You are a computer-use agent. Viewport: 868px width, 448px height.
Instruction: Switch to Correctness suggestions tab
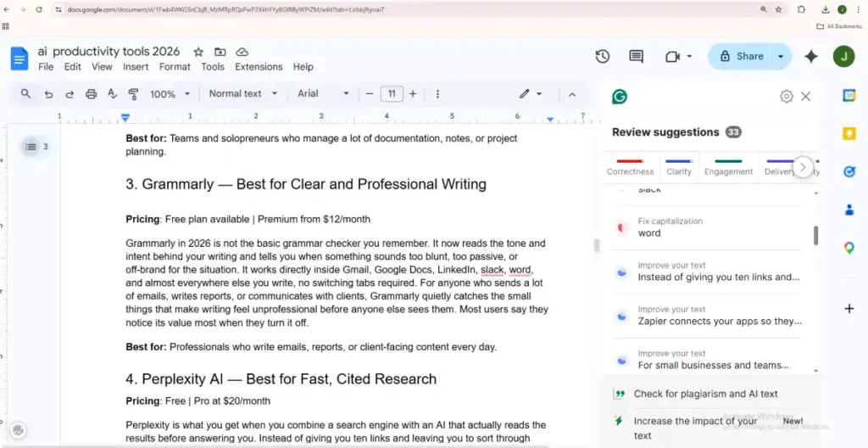(630, 167)
